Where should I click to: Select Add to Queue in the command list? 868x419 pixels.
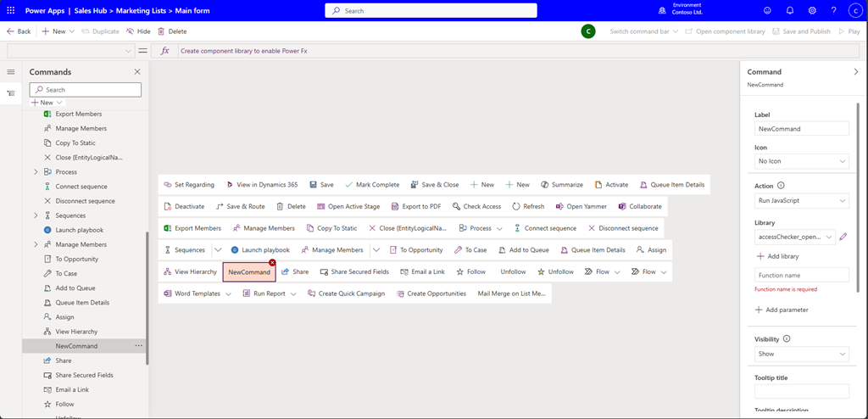click(75, 288)
